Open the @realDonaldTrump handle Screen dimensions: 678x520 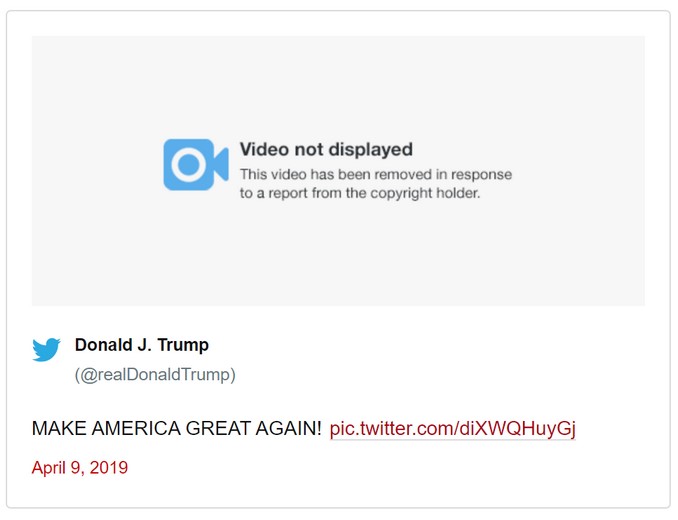155,375
